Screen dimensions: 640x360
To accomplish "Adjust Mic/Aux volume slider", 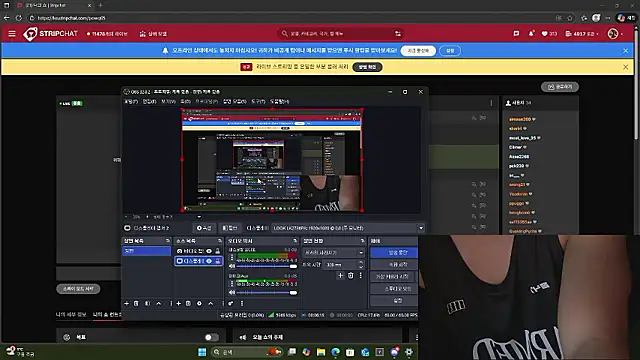I will (x=267, y=292).
